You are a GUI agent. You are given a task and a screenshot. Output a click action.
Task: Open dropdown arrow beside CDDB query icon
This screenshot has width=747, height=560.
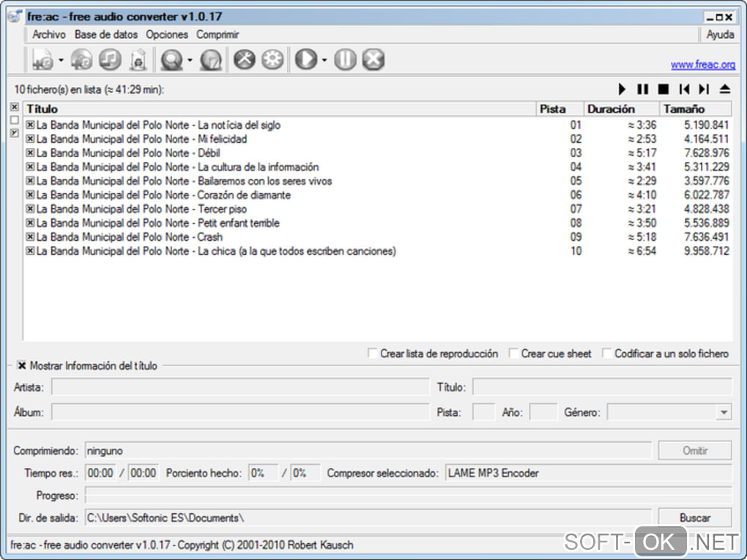click(x=190, y=60)
